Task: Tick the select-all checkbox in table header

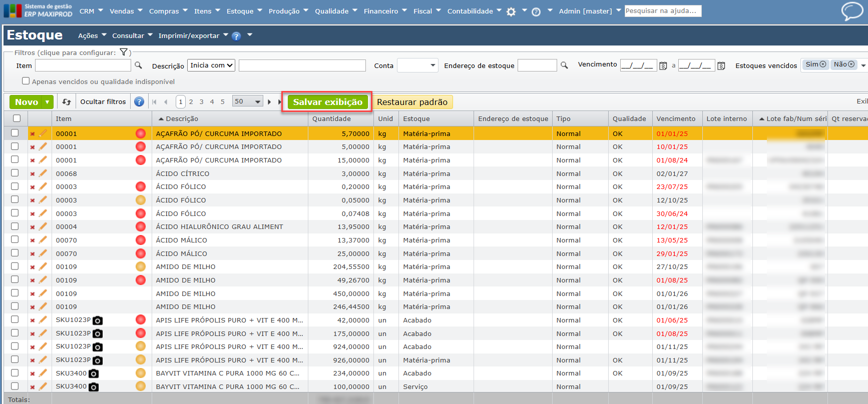Action: pyautogui.click(x=17, y=118)
